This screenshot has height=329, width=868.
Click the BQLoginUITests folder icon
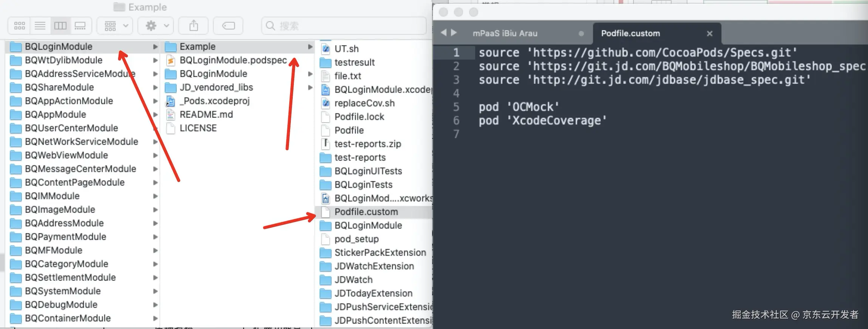pyautogui.click(x=326, y=171)
